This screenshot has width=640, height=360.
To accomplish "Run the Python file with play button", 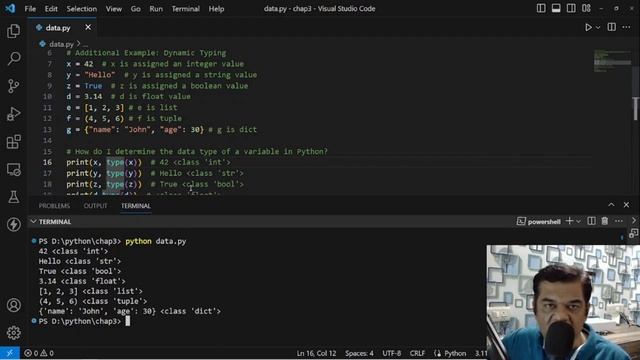I will tap(588, 27).
